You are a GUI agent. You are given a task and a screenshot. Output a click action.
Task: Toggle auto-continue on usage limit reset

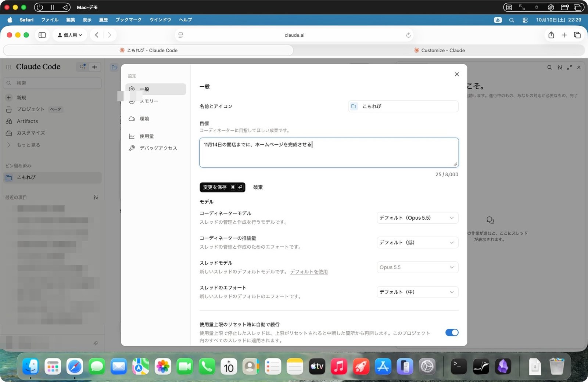click(452, 332)
